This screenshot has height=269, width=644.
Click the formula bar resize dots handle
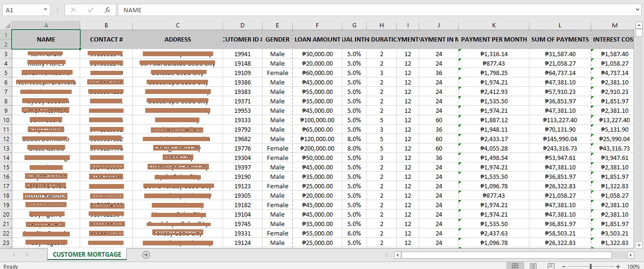57,10
